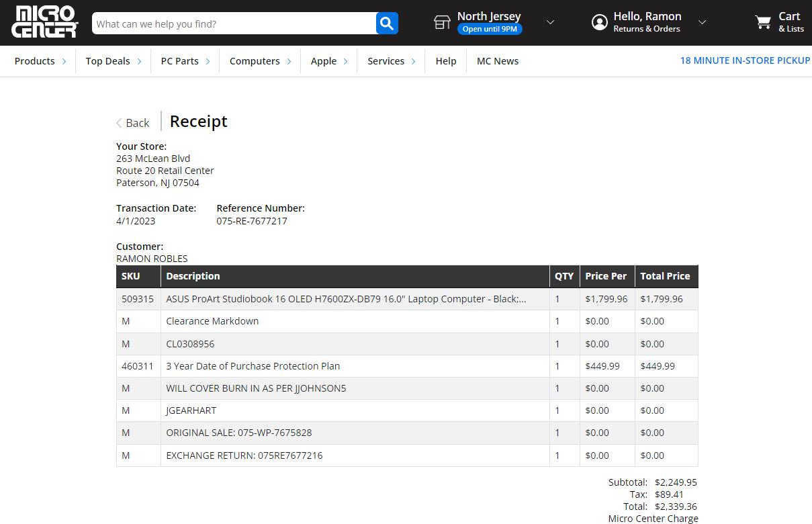Click the reference number 075-RE-7677217

click(252, 221)
